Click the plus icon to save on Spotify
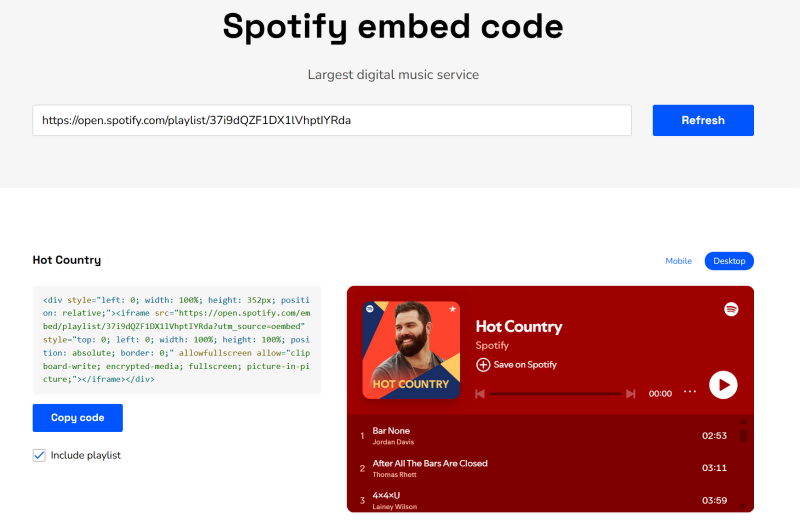This screenshot has height=528, width=800. click(483, 365)
